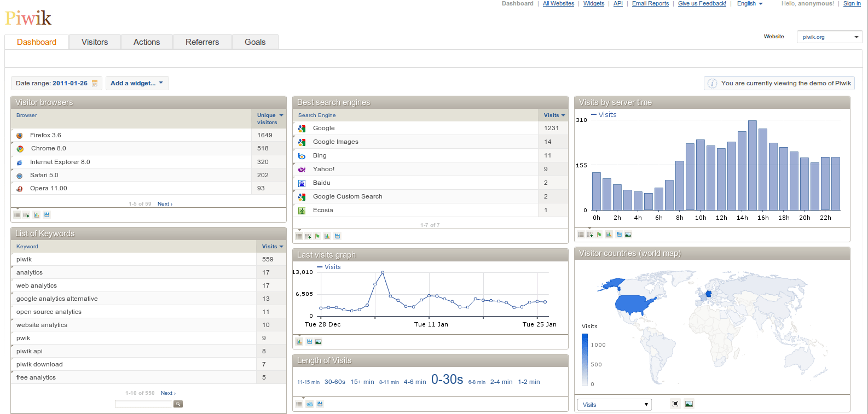Show tag cloud view in Length of Visits
Viewport: 868px width, 414px height.
point(310,404)
